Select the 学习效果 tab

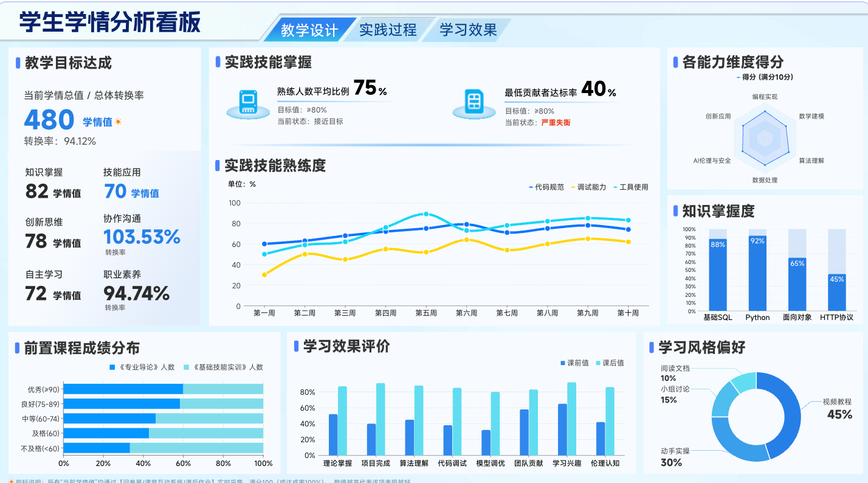tap(468, 30)
